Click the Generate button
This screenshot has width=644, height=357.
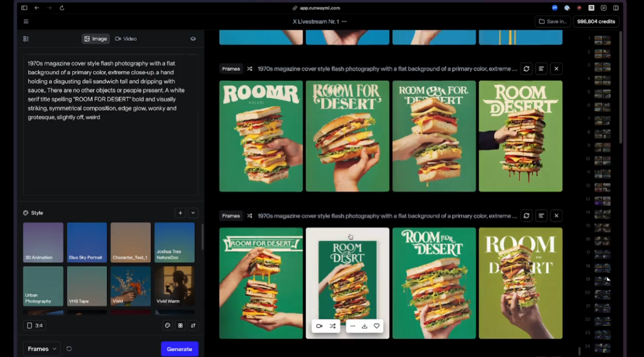[180, 349]
